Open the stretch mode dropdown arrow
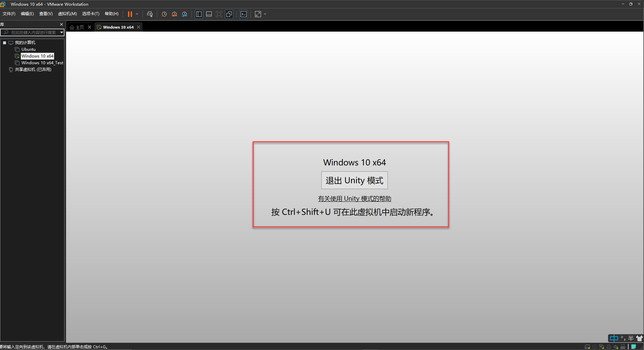 click(x=265, y=14)
